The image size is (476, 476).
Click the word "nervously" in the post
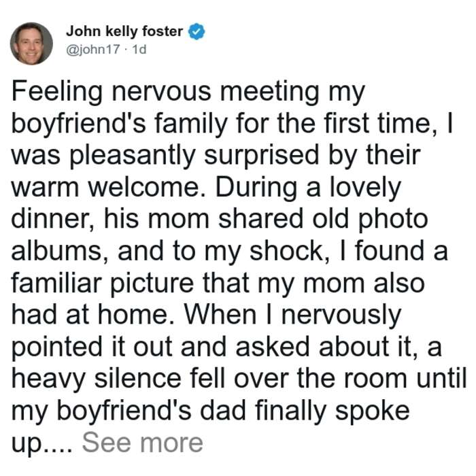pyautogui.click(x=341, y=317)
